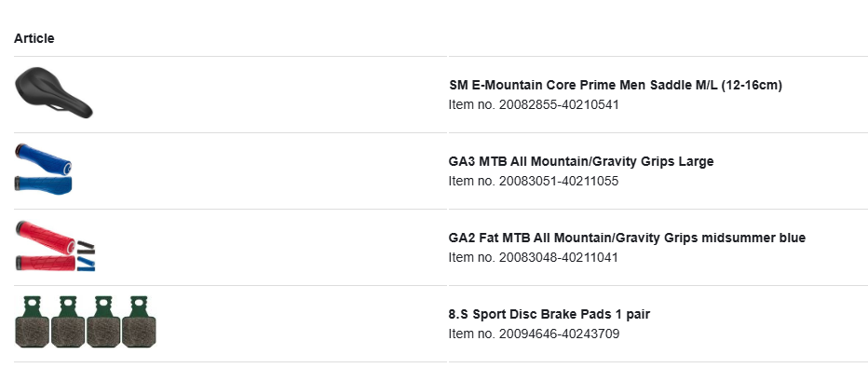Image resolution: width=868 pixels, height=368 pixels.
Task: Click item number 20082855-40210541
Action: click(x=533, y=104)
